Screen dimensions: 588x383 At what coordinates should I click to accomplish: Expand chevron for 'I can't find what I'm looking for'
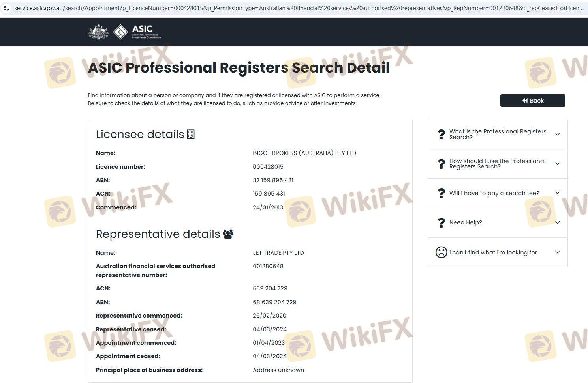coord(557,252)
